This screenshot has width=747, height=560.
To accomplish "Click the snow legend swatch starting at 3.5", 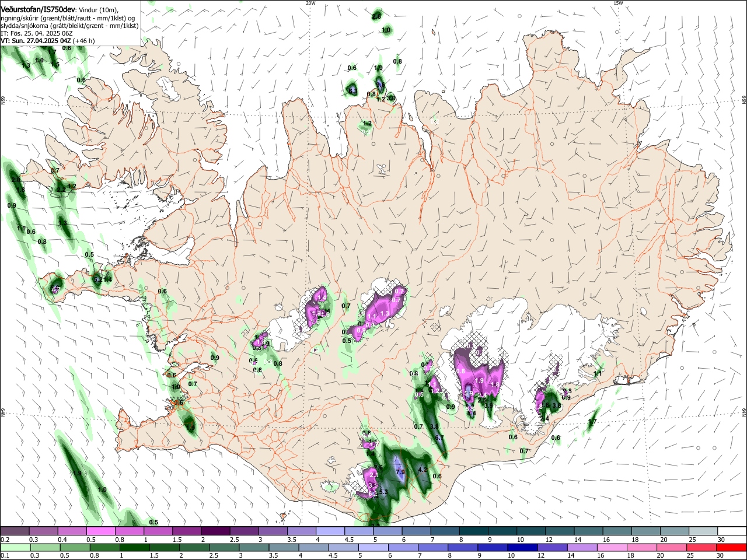I will [301, 531].
